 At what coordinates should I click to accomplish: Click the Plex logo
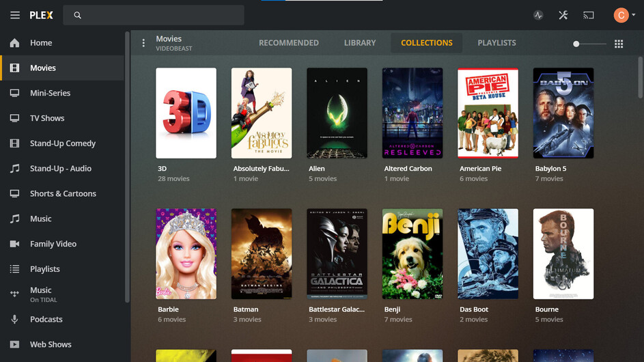pyautogui.click(x=41, y=15)
